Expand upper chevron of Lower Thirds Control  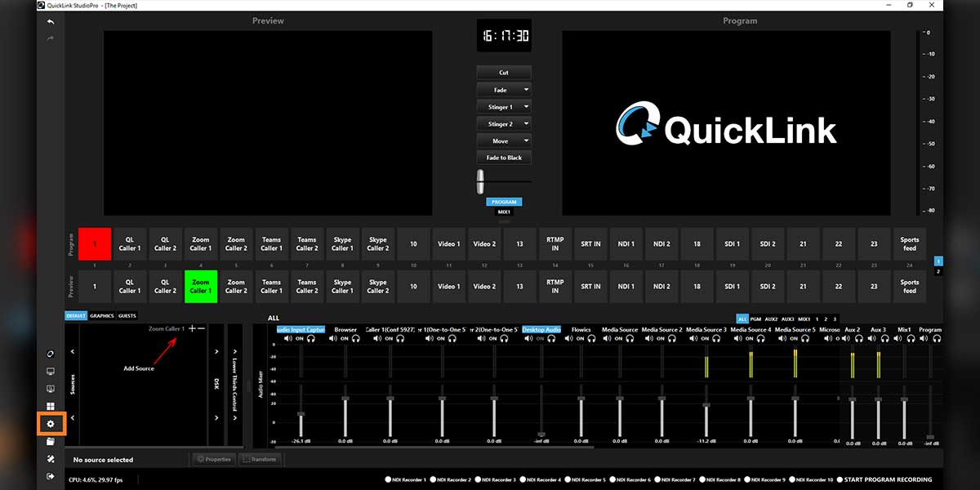tap(236, 352)
